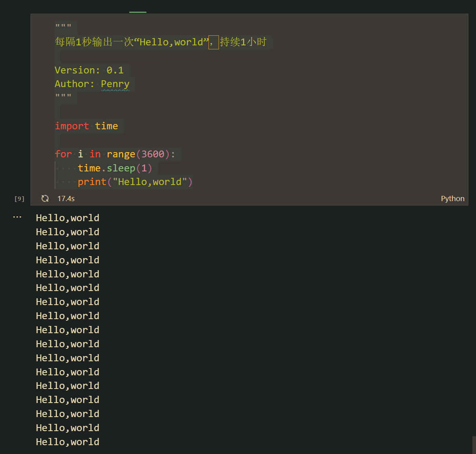This screenshot has height=454, width=476.
Task: Click the cell focus indicator bar at top
Action: [x=138, y=12]
